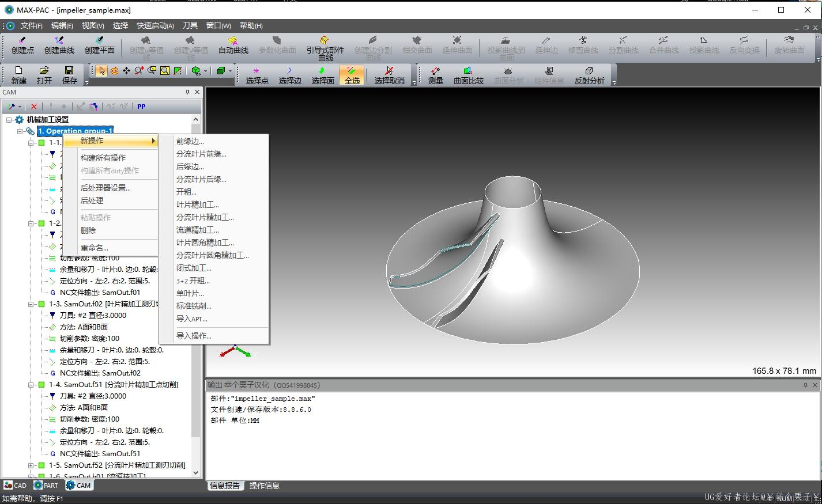This screenshot has height=504, width=822.
Task: Select 刀具: #2 直径:3.0000 under operation 1-3
Action: coord(93,316)
